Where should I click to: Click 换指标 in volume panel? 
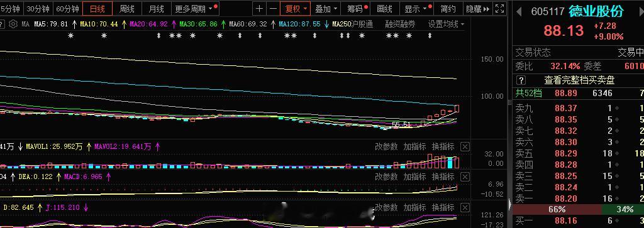click(443, 146)
